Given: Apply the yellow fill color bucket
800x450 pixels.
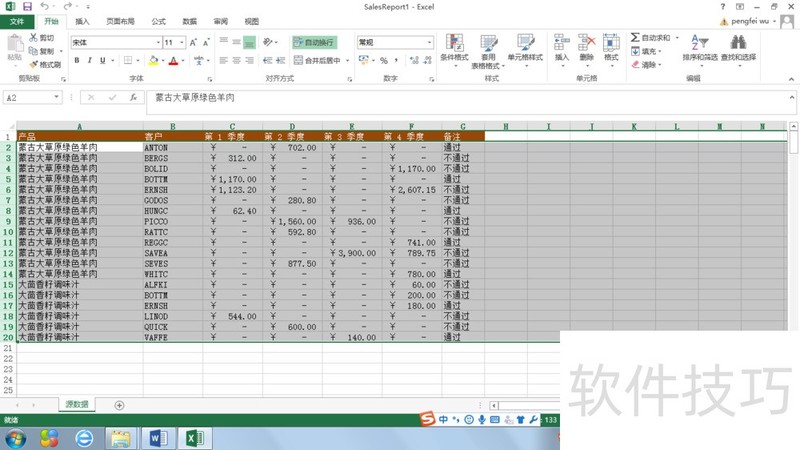Looking at the screenshot, I should (x=153, y=60).
